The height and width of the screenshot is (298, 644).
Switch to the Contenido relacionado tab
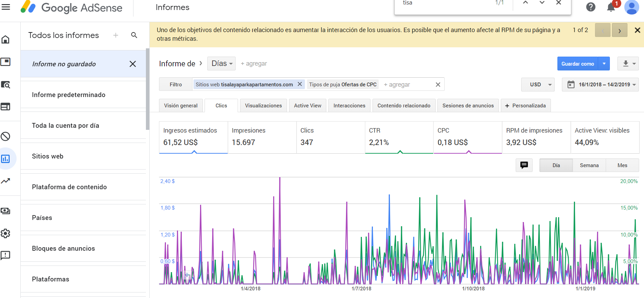[x=404, y=106]
